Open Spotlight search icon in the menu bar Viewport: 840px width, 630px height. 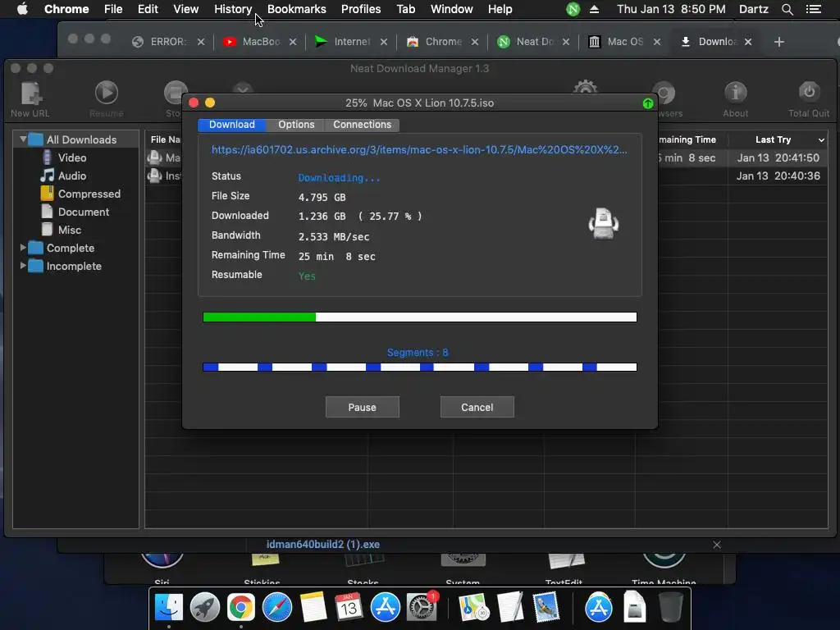click(x=787, y=9)
